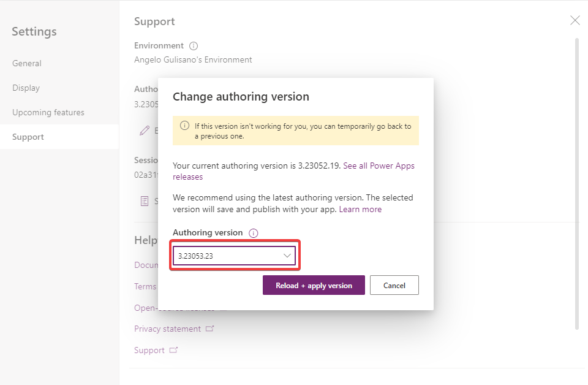This screenshot has width=588, height=385.
Task: Click Reload + apply version button
Action: [314, 285]
